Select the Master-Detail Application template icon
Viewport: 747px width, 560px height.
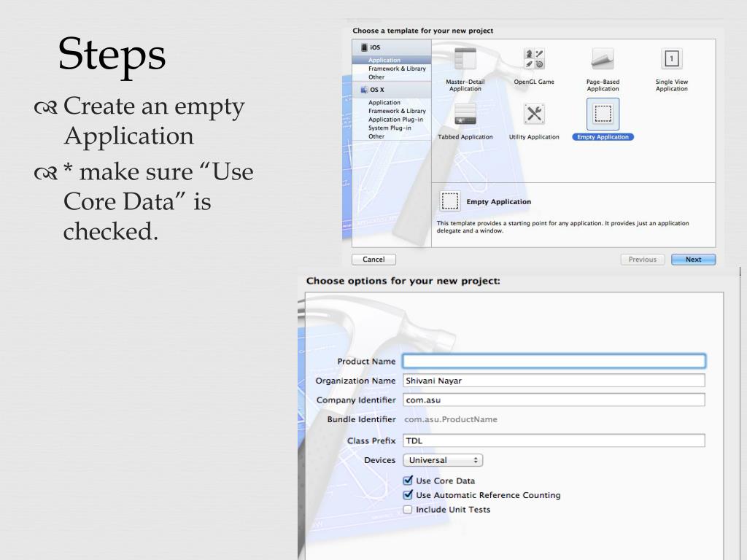click(465, 58)
